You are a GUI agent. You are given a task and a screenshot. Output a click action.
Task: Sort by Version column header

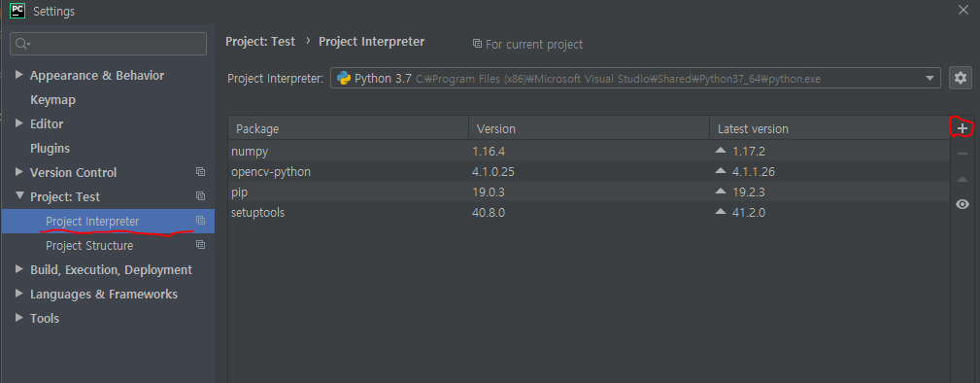pyautogui.click(x=590, y=128)
